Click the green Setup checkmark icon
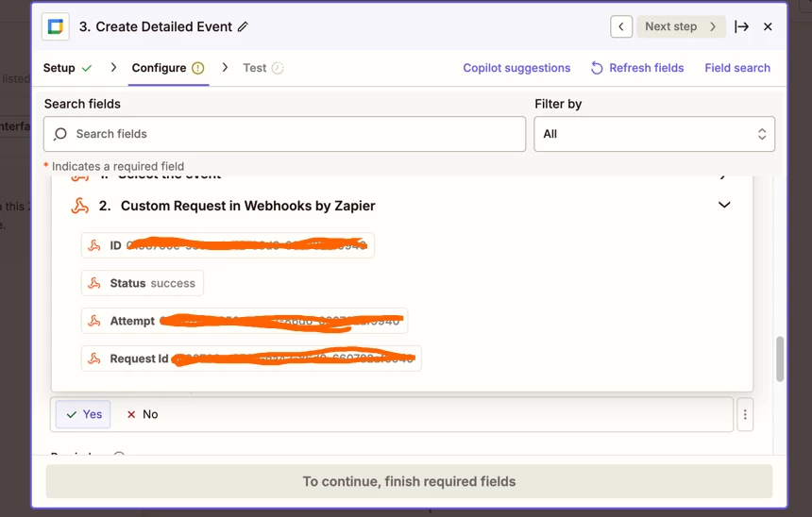 click(87, 68)
